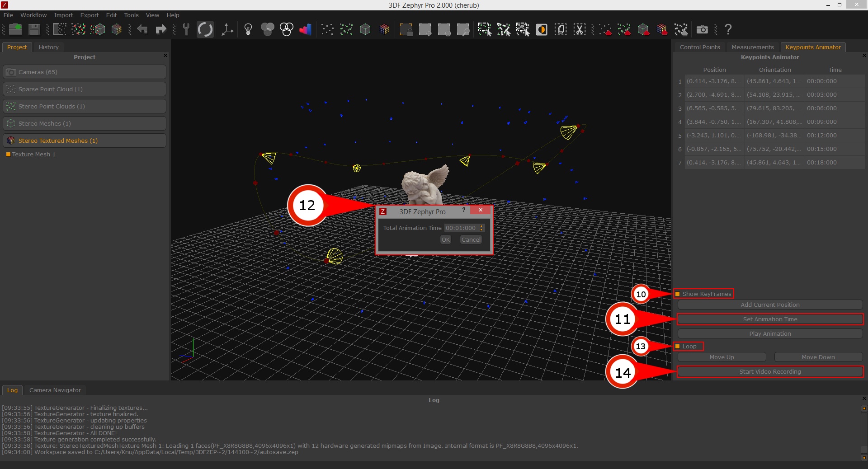
Task: Click the rectangle selection tool icon
Action: click(485, 30)
